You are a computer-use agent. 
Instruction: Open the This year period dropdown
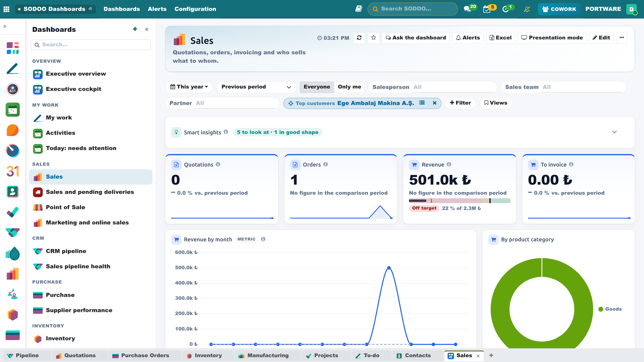point(189,87)
